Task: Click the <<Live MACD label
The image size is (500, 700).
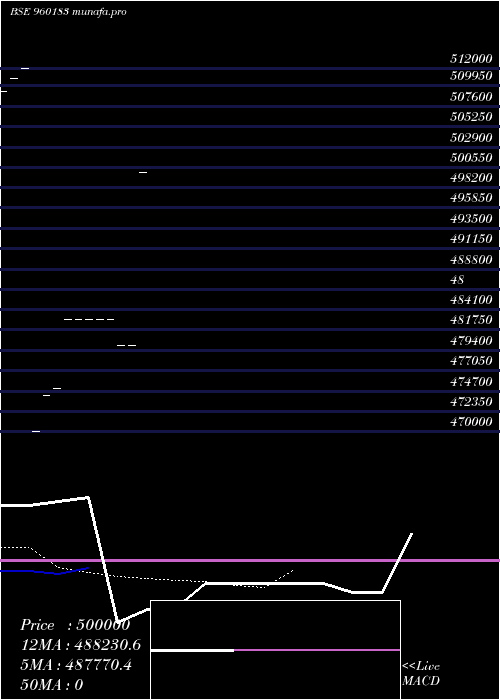Action: pos(421,674)
